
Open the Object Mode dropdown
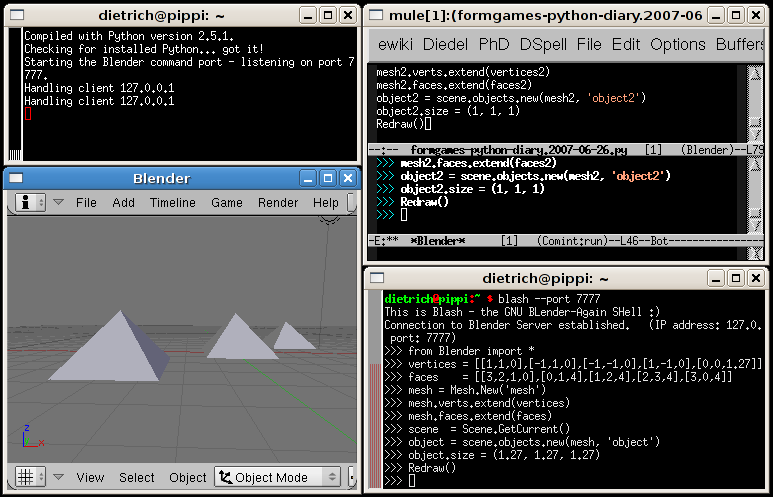point(277,477)
